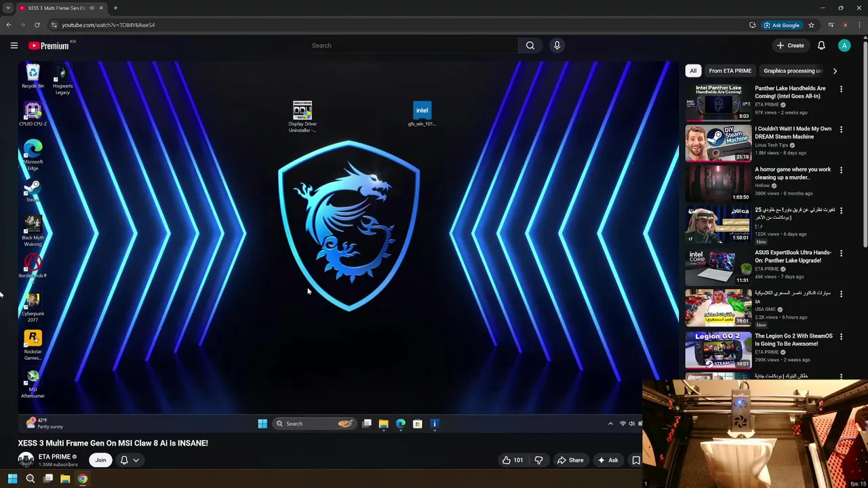Click the Share button

[570, 460]
